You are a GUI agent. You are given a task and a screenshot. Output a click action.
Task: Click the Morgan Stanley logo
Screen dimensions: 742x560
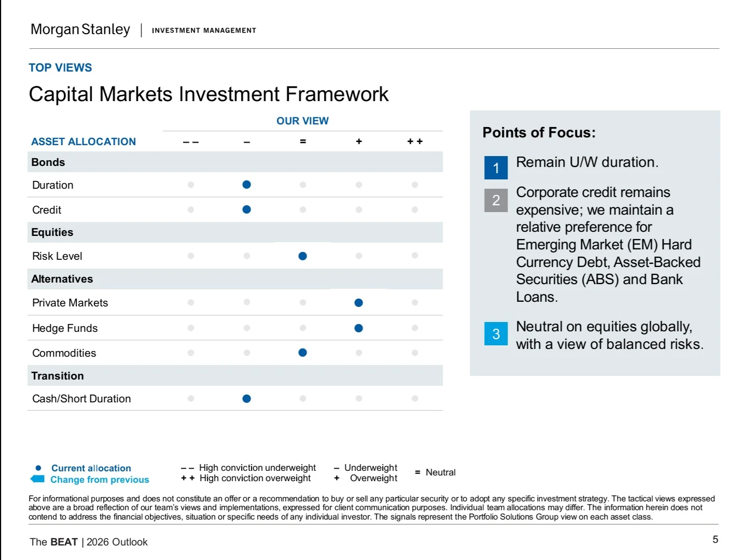80,30
